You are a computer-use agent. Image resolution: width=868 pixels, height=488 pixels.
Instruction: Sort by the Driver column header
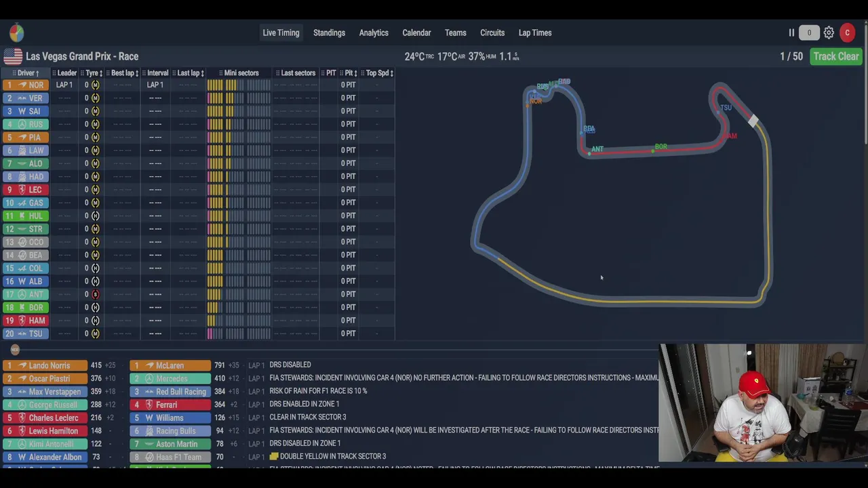click(26, 73)
